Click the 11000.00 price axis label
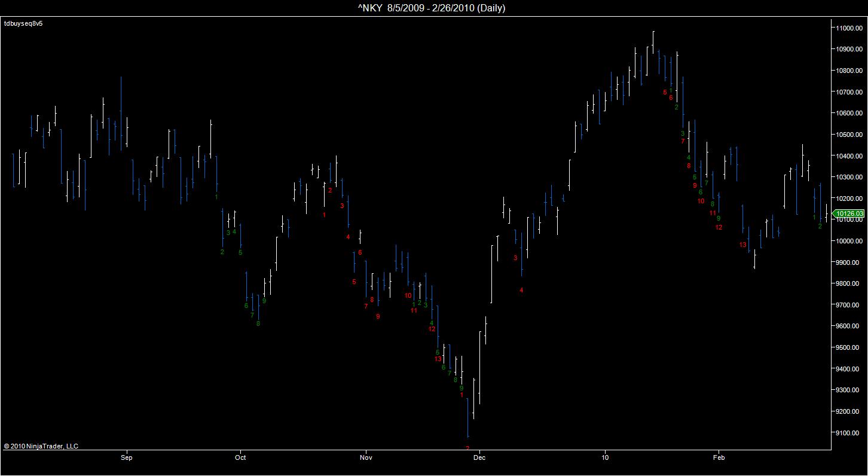Image resolution: width=868 pixels, height=476 pixels. click(849, 28)
